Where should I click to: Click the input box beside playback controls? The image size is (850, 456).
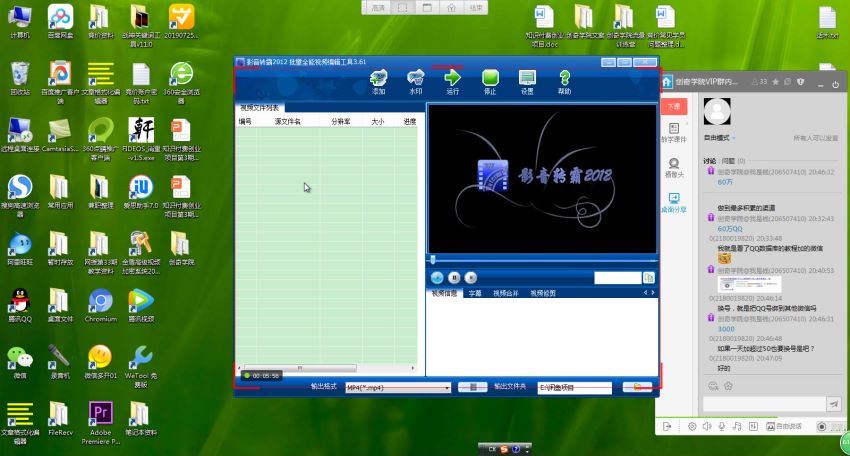617,278
